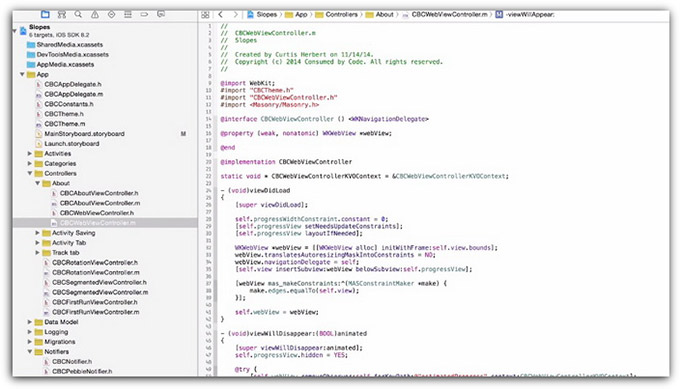Viewport: 680px width, 389px height.
Task: Collapse the App group triangle
Action: tap(22, 74)
